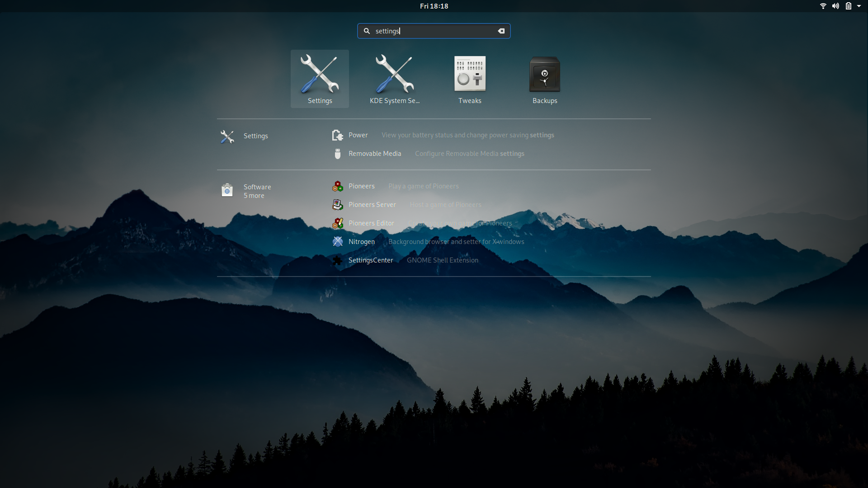Open the clock calendar menu

pos(434,6)
